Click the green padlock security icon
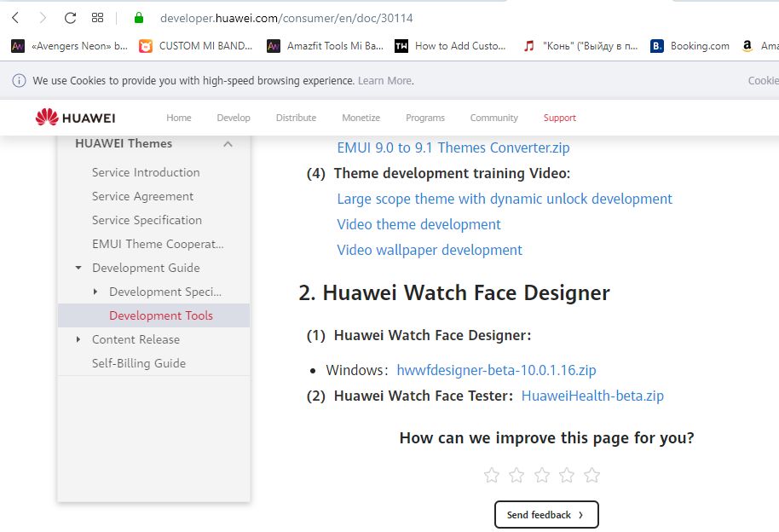The height and width of the screenshot is (532, 779). coord(139,18)
